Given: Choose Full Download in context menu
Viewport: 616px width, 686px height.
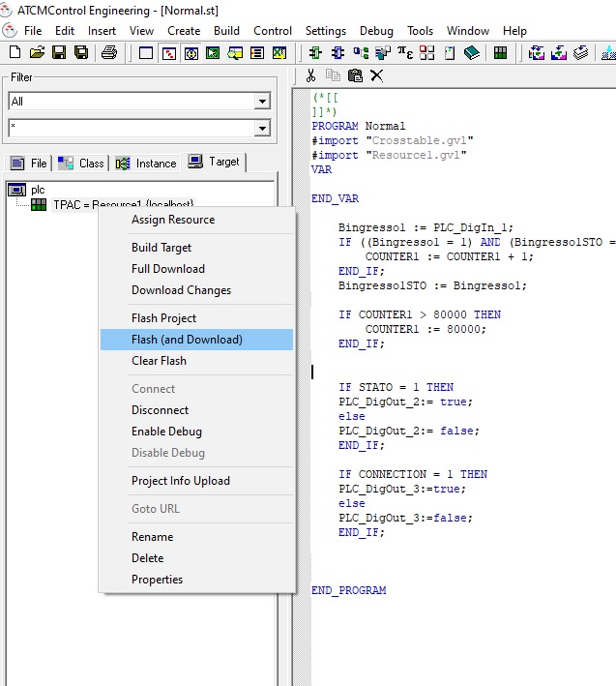Looking at the screenshot, I should (x=196, y=269).
